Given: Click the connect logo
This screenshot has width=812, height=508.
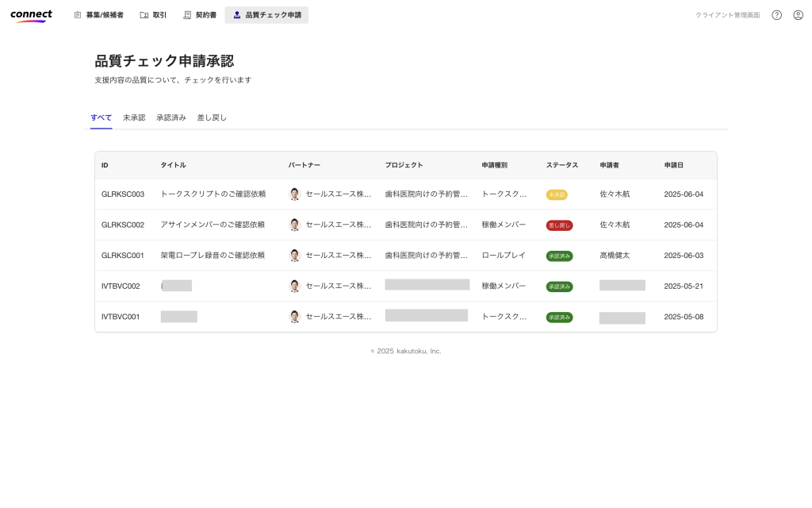Looking at the screenshot, I should [32, 15].
